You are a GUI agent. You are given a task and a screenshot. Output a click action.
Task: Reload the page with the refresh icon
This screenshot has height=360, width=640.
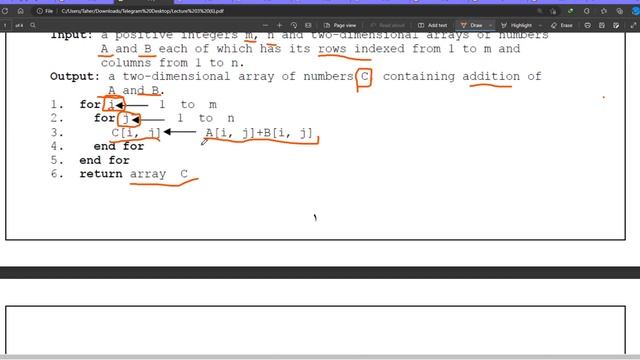[5, 11]
